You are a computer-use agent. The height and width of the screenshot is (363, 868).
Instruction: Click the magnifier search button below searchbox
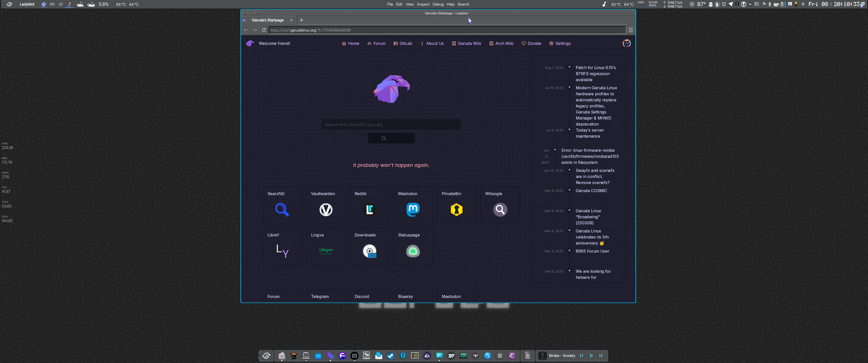[391, 138]
